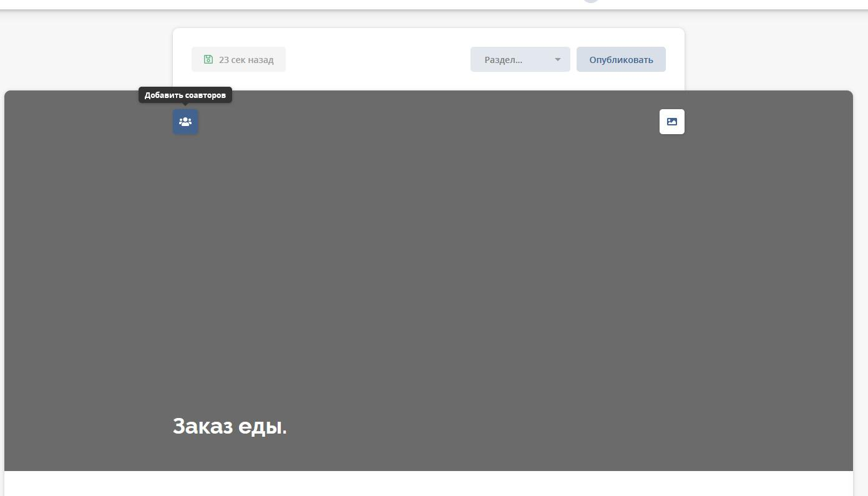Click the arrow in the Раздел... selector
The width and height of the screenshot is (868, 496).
558,60
